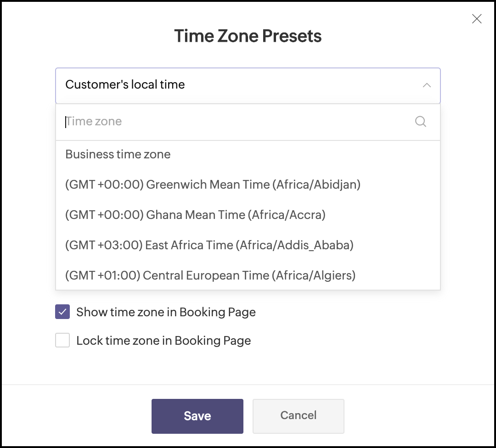Select Business time zone option

click(x=248, y=154)
